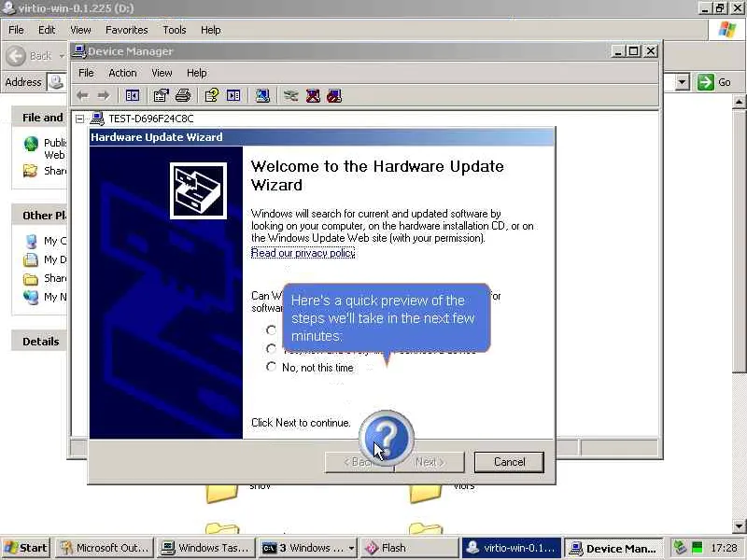The height and width of the screenshot is (560, 747).
Task: Click the system tray safely remove hardware icon
Action: click(x=681, y=547)
